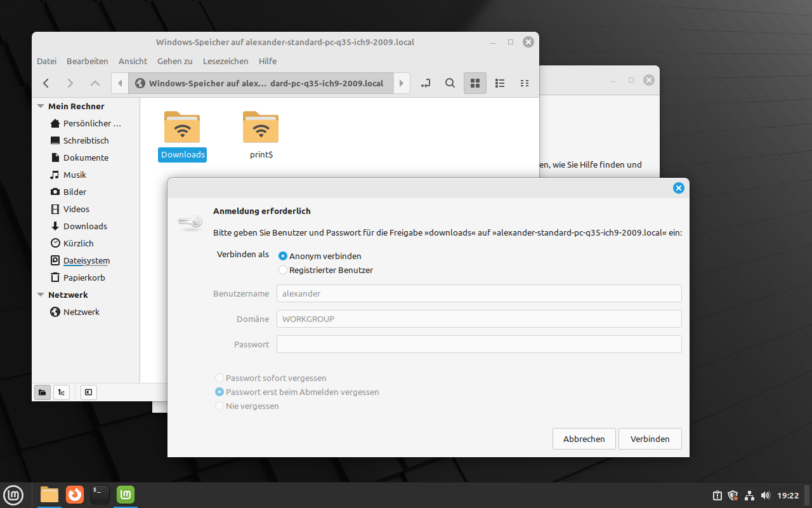Click the Abbrechen button
The image size is (812, 508).
[584, 439]
